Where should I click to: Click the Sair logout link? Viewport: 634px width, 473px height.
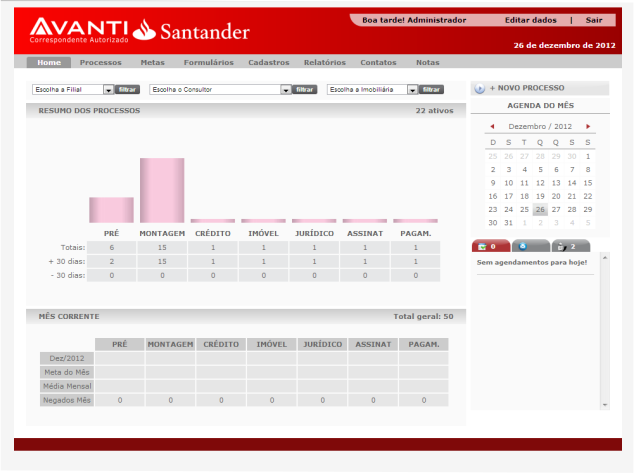click(593, 20)
